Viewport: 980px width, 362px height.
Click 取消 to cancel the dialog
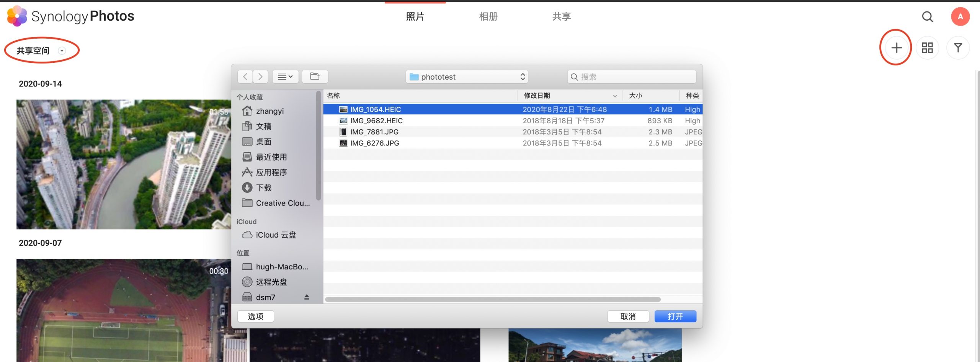628,316
